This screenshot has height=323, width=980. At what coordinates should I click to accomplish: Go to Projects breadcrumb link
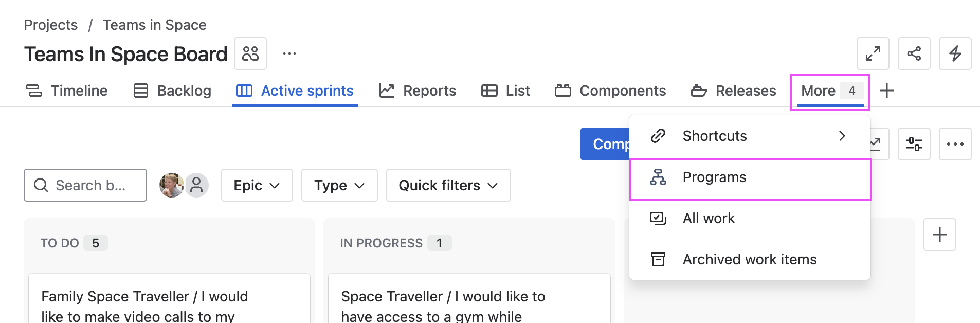(x=51, y=25)
